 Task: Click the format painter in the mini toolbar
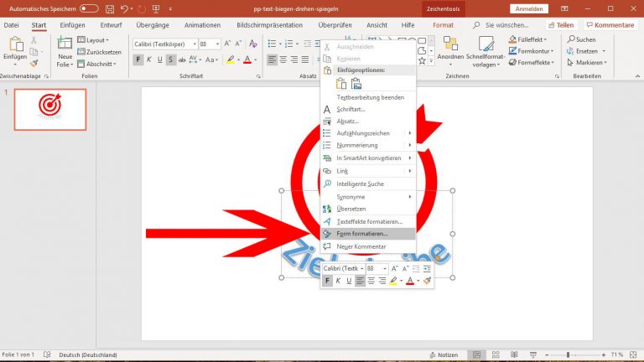[427, 281]
